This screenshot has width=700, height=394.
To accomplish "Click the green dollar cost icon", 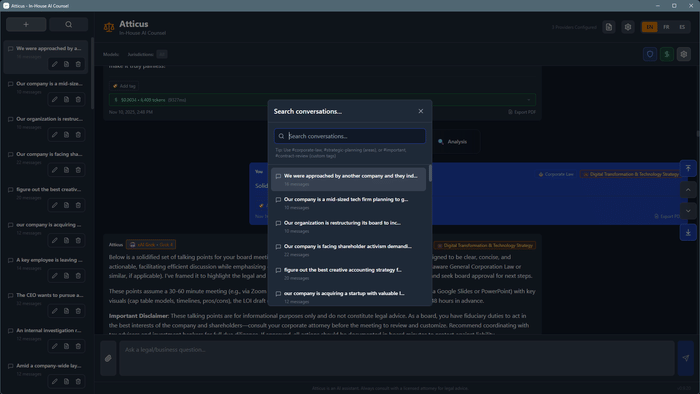I will (667, 54).
